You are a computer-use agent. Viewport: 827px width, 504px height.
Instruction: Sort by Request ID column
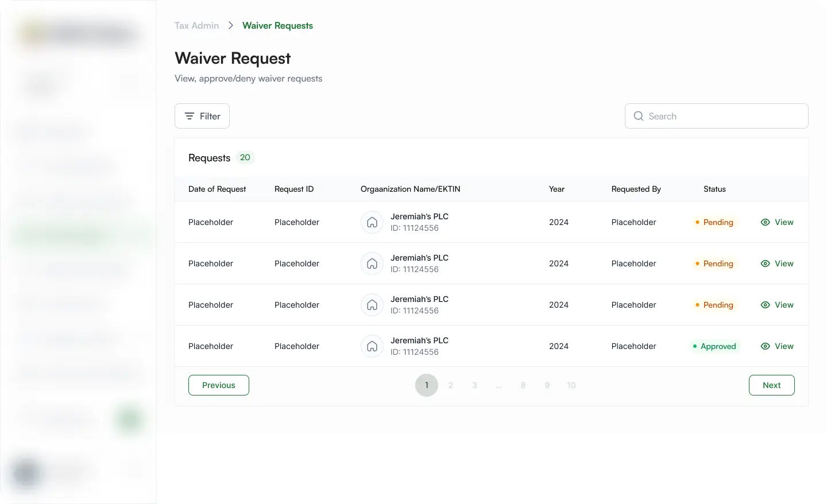[x=294, y=189]
